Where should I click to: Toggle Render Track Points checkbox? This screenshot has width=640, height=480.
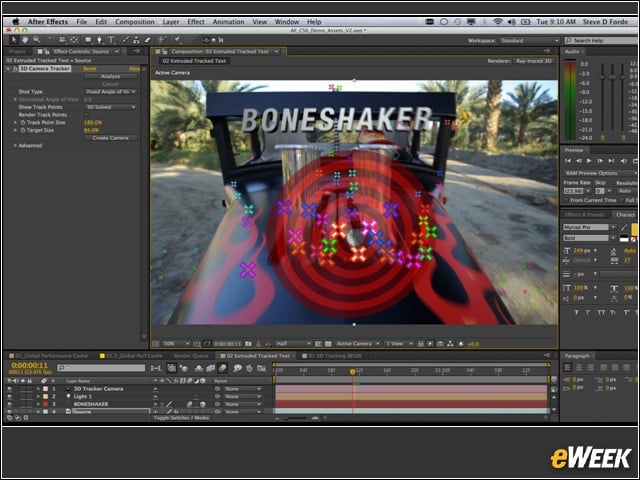tap(87, 115)
